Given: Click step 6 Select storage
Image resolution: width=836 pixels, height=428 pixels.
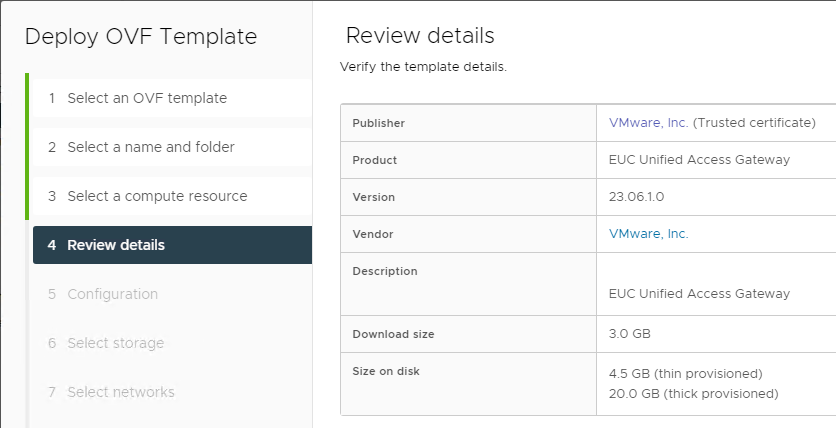Looking at the screenshot, I should point(172,343).
